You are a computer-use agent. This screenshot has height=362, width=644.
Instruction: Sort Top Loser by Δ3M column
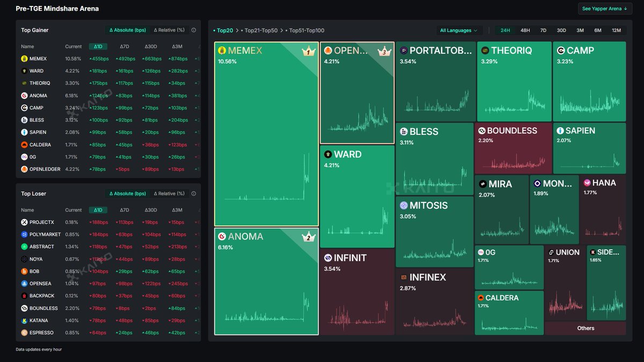pos(177,210)
